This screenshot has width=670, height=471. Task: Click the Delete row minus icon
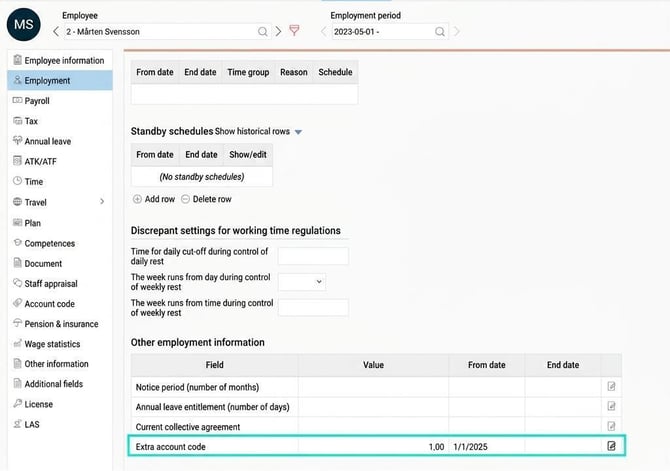[x=185, y=199]
